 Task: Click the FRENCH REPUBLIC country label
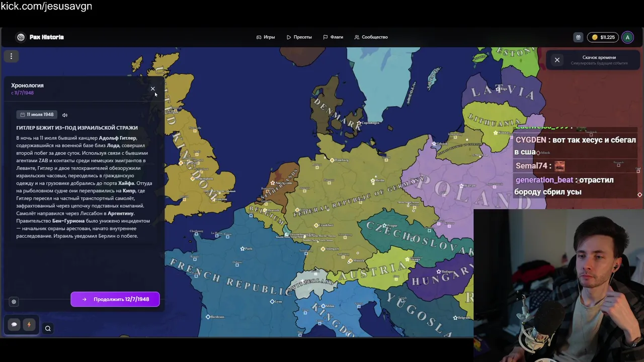point(230,277)
